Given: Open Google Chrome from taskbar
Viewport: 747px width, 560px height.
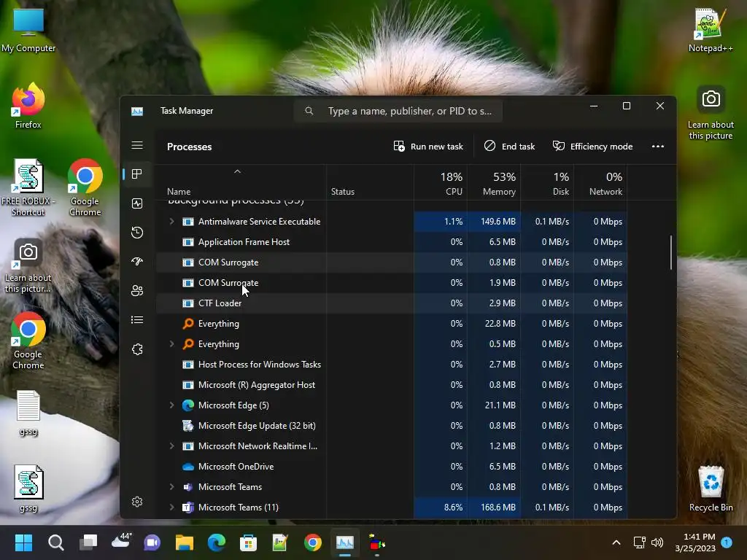Looking at the screenshot, I should point(312,542).
